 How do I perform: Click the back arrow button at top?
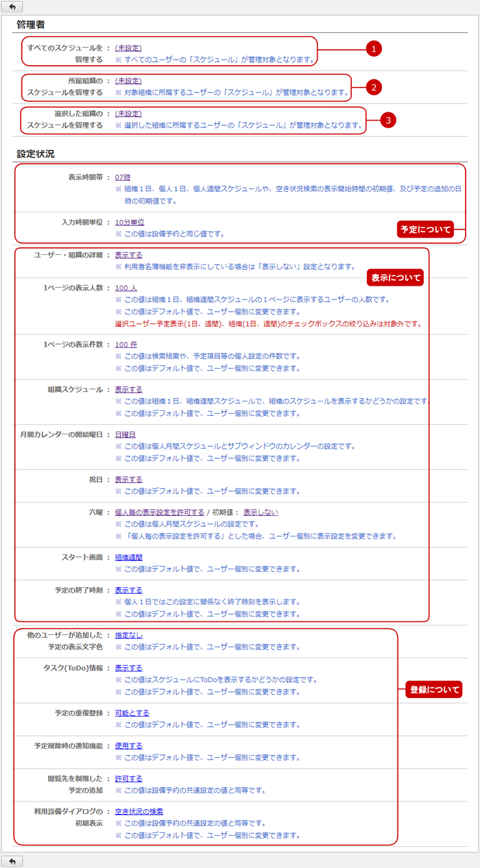[12, 7]
